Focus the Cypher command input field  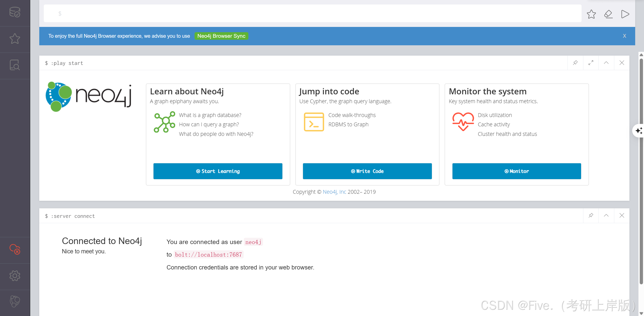click(x=312, y=13)
